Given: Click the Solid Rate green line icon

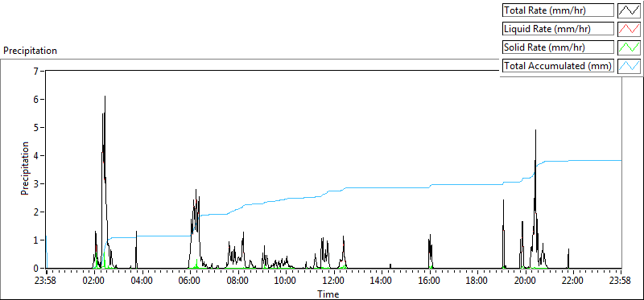Looking at the screenshot, I should click(x=630, y=47).
